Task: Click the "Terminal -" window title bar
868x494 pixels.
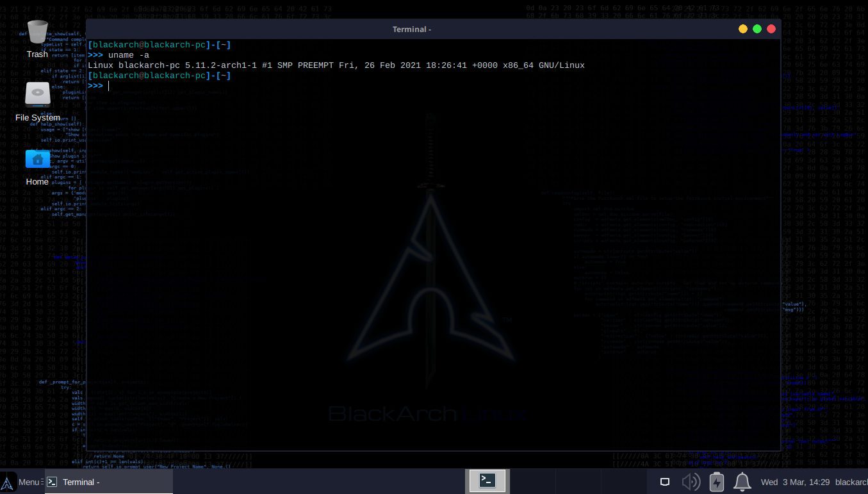Action: point(411,29)
